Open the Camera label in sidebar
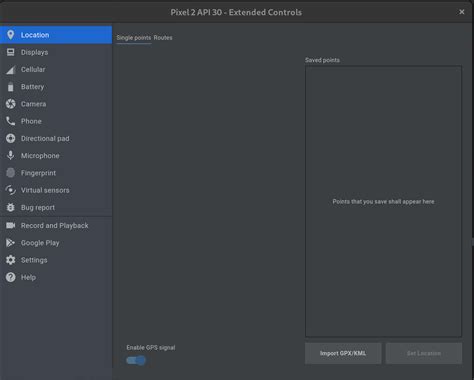This screenshot has height=380, width=474. (34, 104)
